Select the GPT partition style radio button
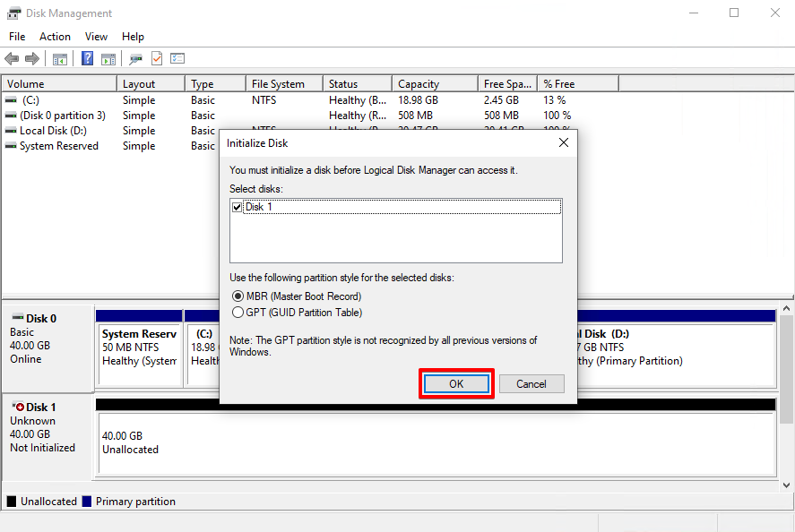This screenshot has width=795, height=532. coord(238,312)
